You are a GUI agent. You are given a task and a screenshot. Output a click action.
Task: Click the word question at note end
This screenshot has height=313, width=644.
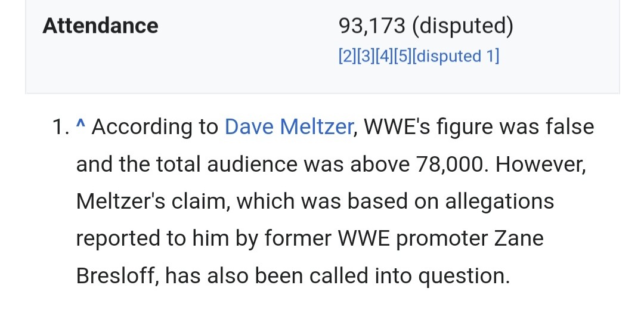point(464,277)
